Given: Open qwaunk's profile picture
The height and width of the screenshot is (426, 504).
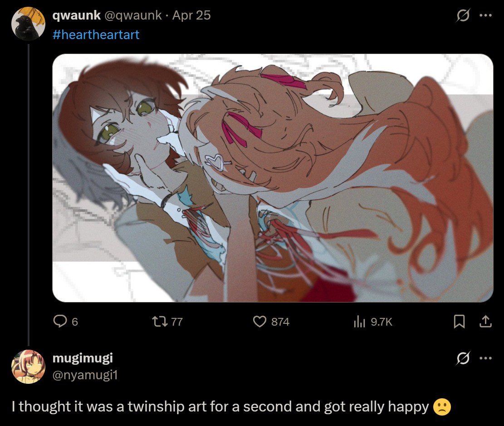Looking at the screenshot, I should coord(28,24).
